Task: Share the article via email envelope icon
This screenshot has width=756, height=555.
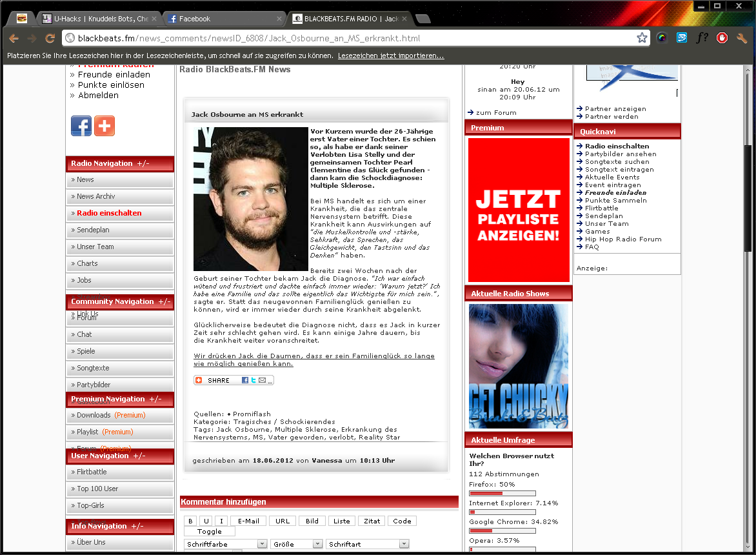Action: 263,380
